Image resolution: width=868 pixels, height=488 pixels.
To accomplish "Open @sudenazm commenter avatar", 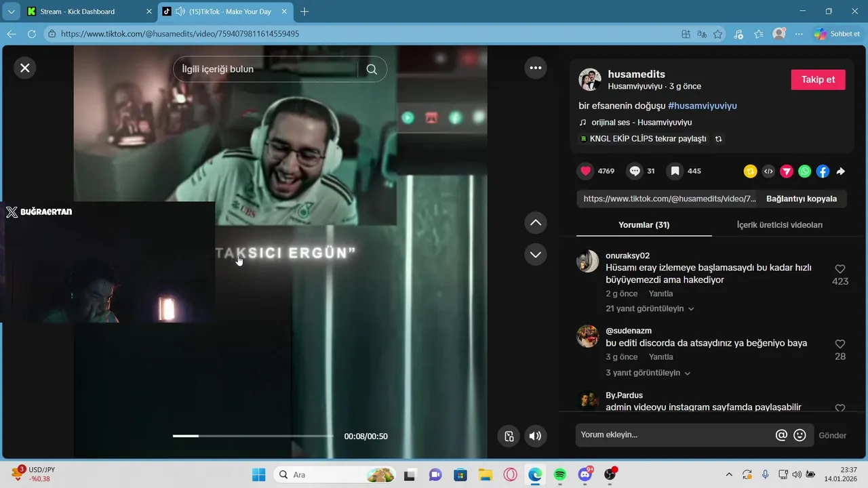I will (587, 336).
